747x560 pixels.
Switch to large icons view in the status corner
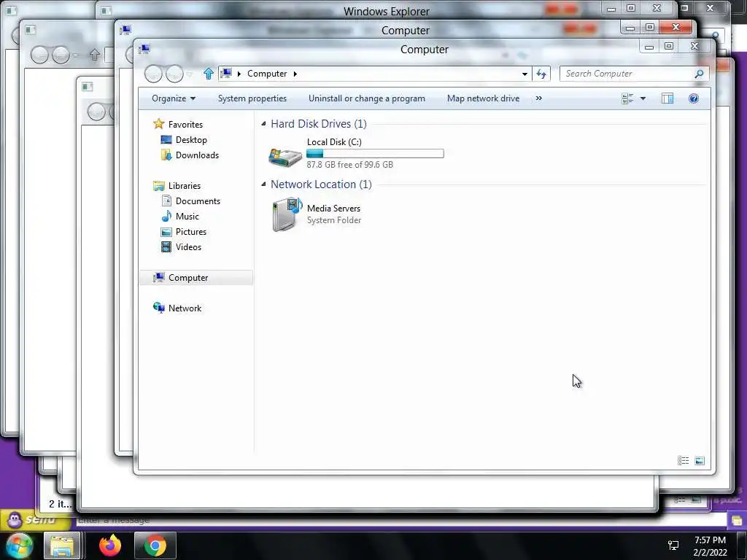(x=700, y=461)
